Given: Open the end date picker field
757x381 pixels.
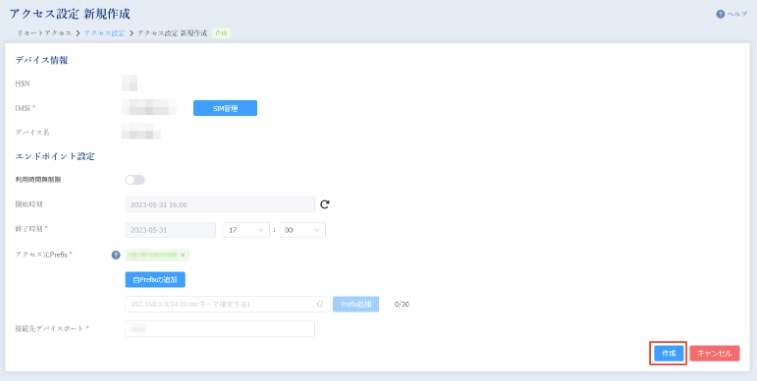Looking at the screenshot, I should [170, 230].
